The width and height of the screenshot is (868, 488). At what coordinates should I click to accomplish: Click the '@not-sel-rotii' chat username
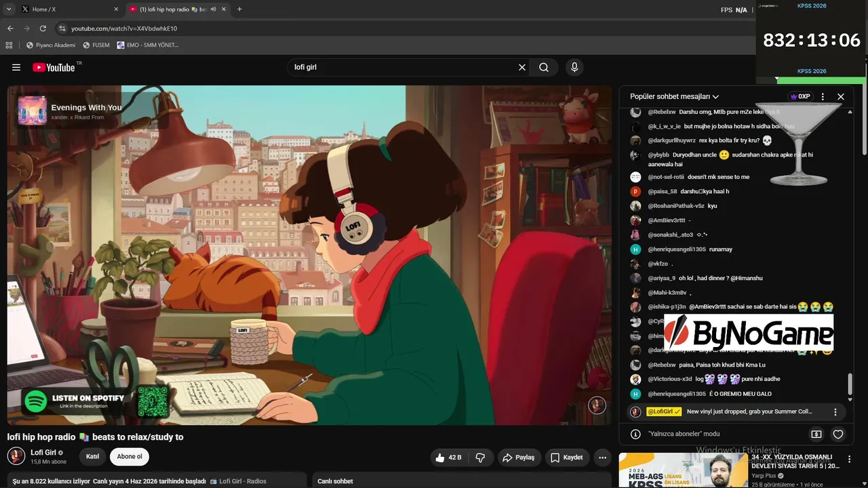666,177
